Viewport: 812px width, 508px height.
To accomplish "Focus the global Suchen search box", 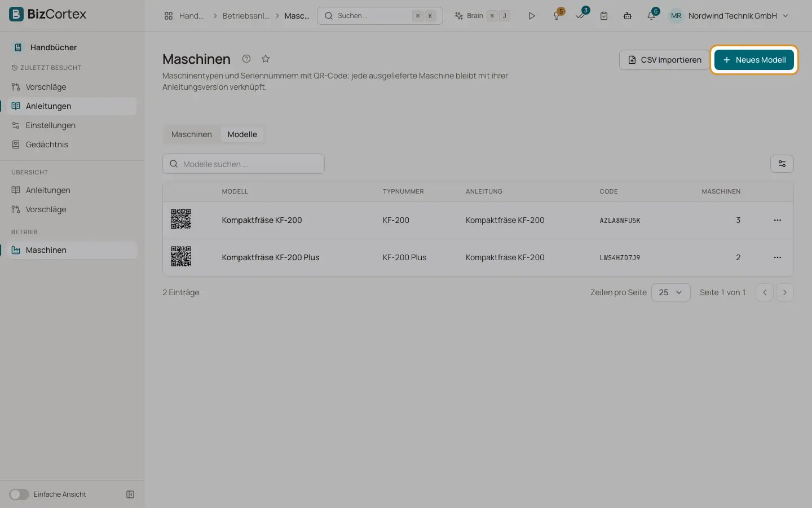I will click(x=380, y=16).
